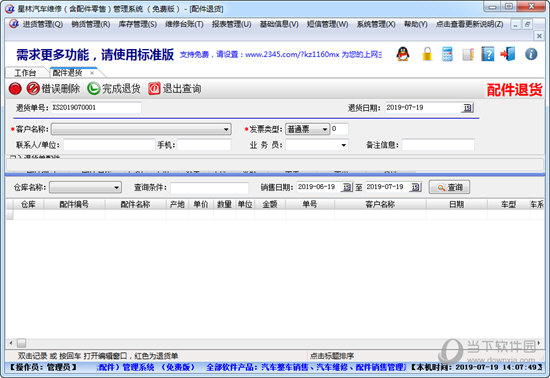Open the help question mark icon
550x378 pixels.
point(488,54)
